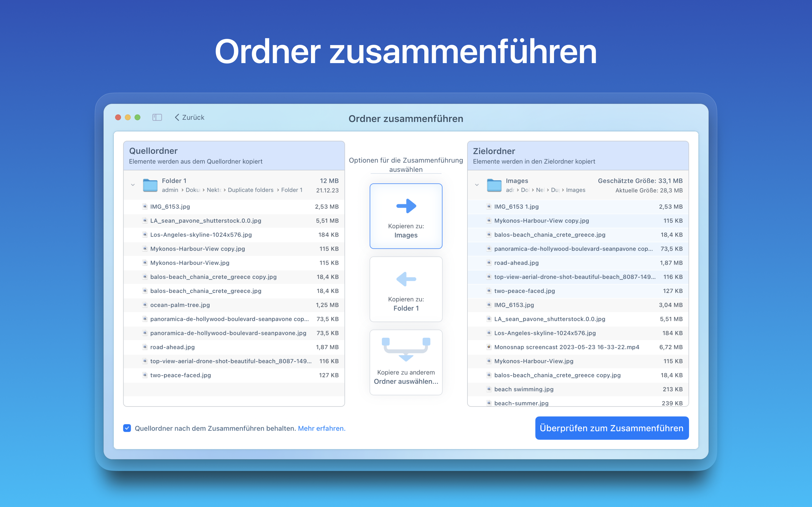
Task: Click the right arrow copy-to-Images icon
Action: click(406, 206)
